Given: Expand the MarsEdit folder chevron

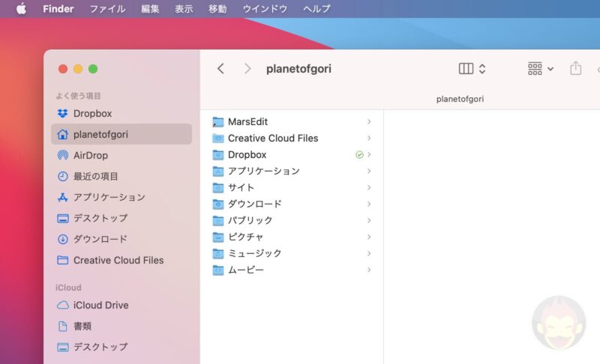Looking at the screenshot, I should coord(369,121).
